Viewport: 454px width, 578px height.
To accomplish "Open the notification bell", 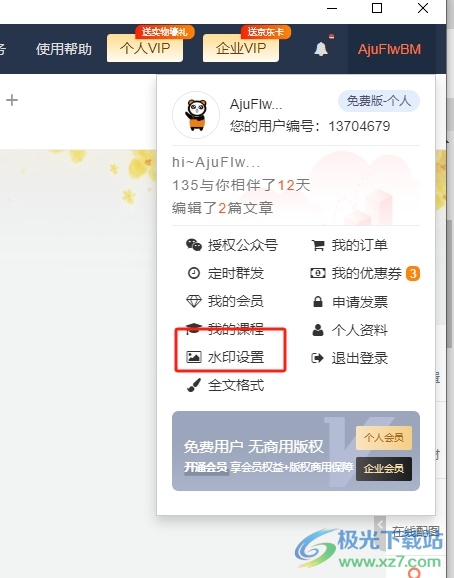I will (x=321, y=49).
